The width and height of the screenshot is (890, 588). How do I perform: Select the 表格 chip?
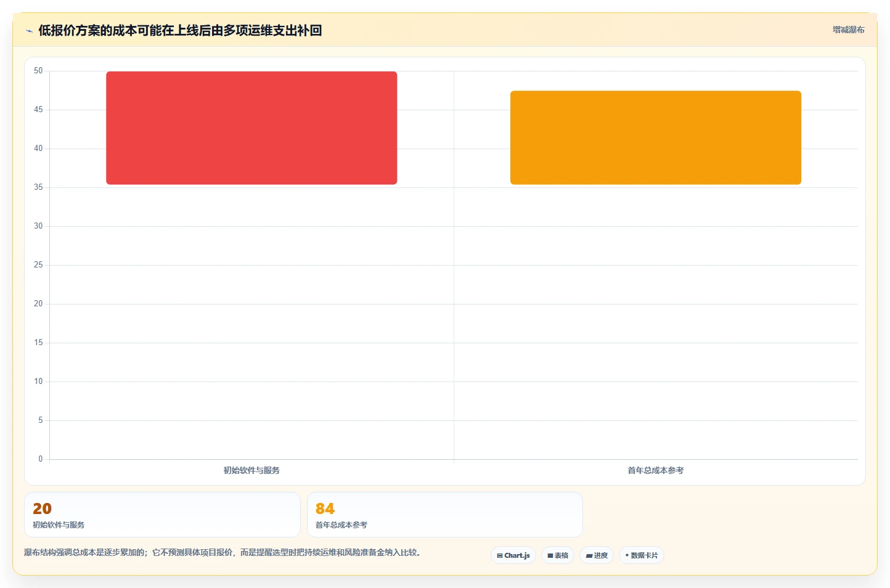(558, 555)
